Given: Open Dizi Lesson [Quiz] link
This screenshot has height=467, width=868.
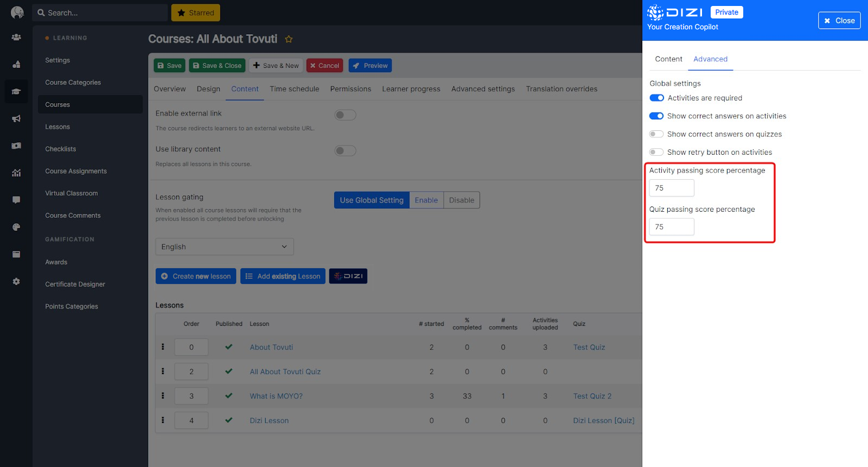Looking at the screenshot, I should pos(604,421).
